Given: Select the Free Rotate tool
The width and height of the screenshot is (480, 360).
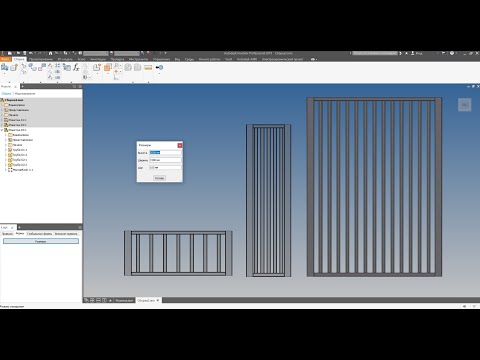Looking at the screenshot, I should pyautogui.click(x=24, y=71).
